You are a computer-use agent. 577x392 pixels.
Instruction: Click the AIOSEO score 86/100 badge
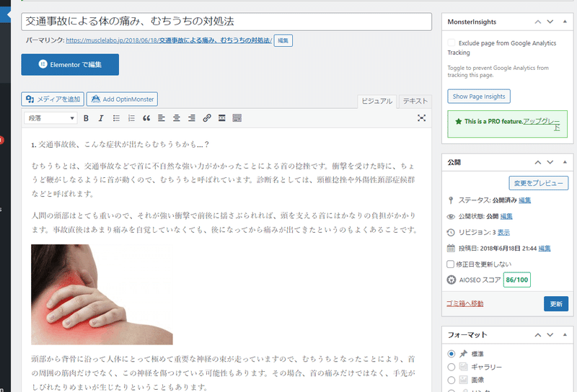coord(517,280)
